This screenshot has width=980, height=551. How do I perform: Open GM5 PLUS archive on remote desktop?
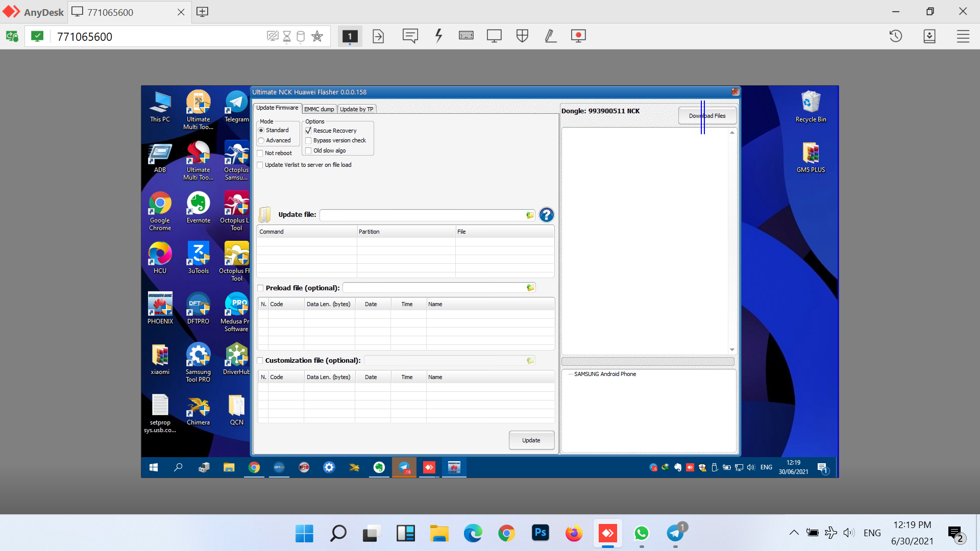811,158
